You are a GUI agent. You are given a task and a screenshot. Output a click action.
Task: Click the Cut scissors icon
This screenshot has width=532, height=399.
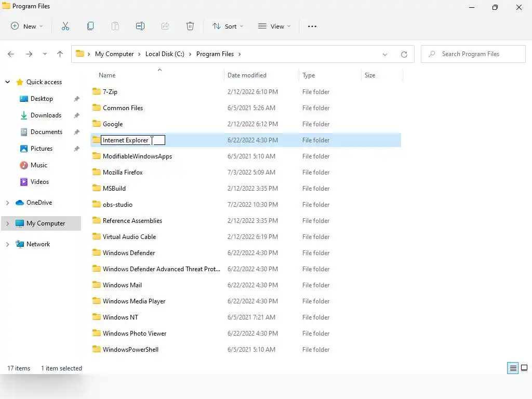click(x=65, y=26)
